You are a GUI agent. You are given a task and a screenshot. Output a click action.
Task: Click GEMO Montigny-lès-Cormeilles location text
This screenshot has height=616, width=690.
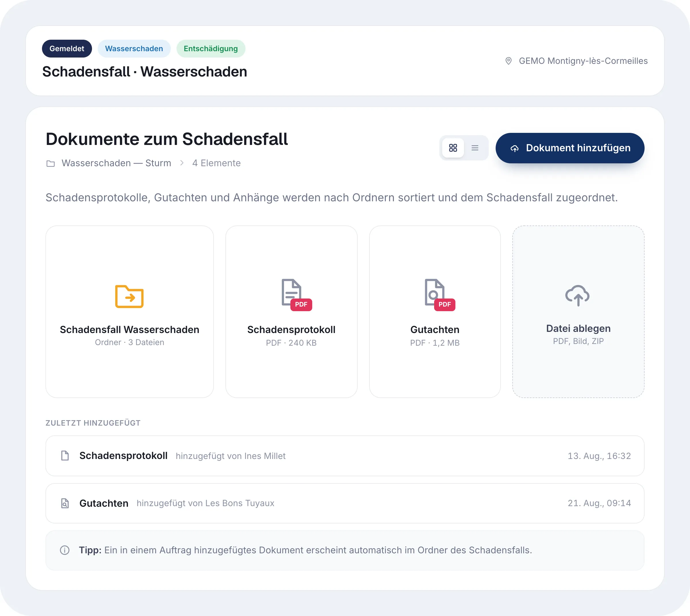[583, 61]
